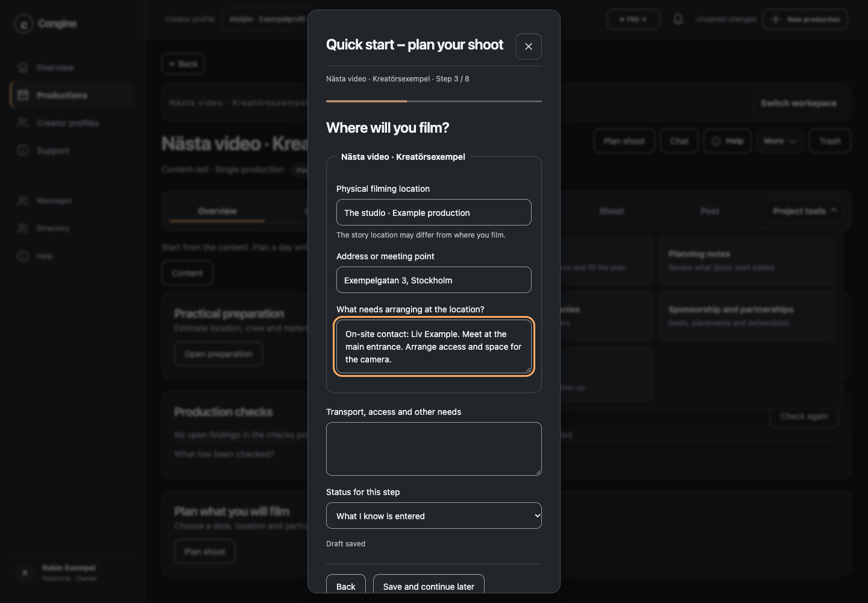Start a New production
Image resolution: width=868 pixels, height=603 pixels.
coord(805,19)
